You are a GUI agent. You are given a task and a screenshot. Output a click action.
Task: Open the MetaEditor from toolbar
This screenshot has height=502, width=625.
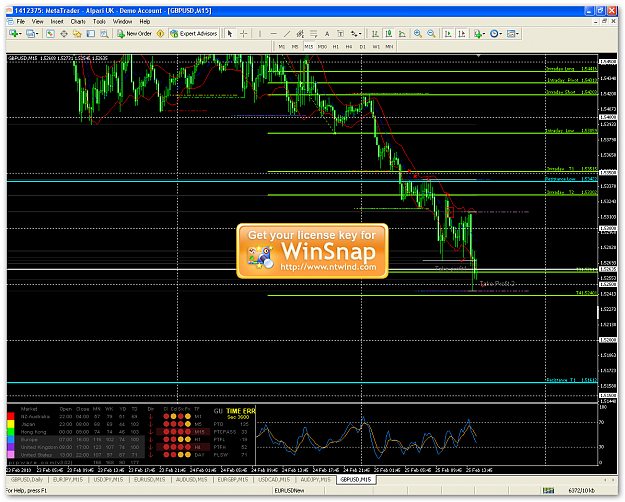point(161,34)
